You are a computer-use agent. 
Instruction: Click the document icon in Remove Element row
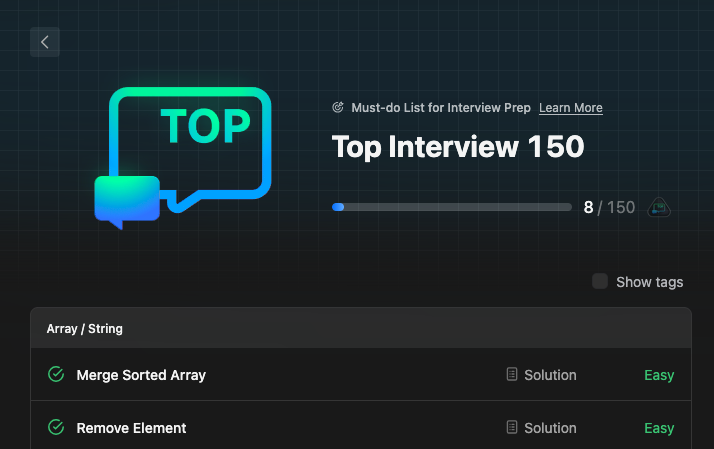(x=512, y=427)
